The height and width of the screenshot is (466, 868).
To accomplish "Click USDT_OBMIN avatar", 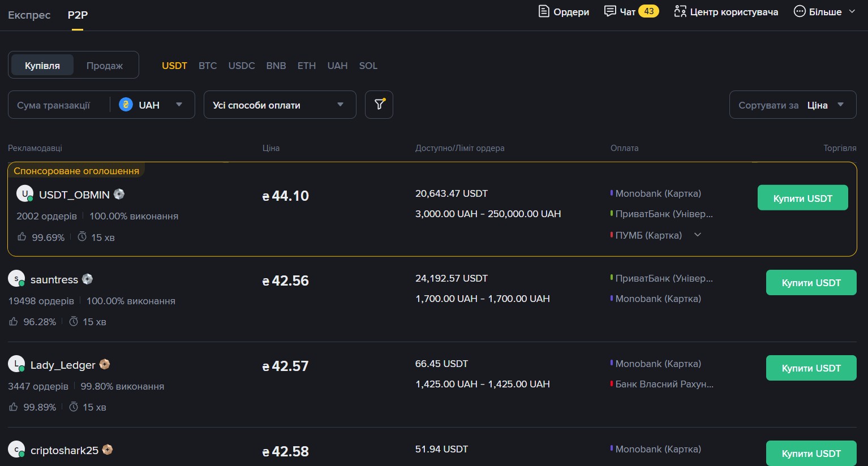I will point(25,194).
